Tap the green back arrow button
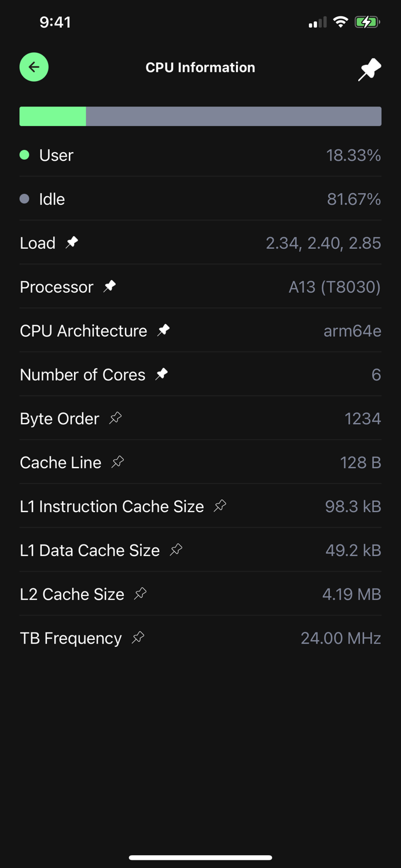The width and height of the screenshot is (401, 868). point(34,67)
